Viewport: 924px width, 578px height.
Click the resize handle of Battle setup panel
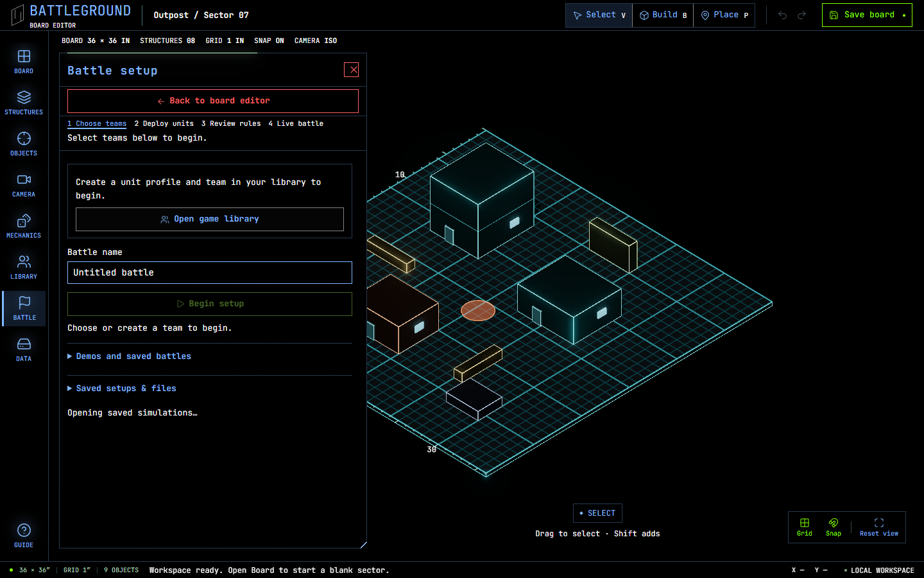(x=363, y=545)
